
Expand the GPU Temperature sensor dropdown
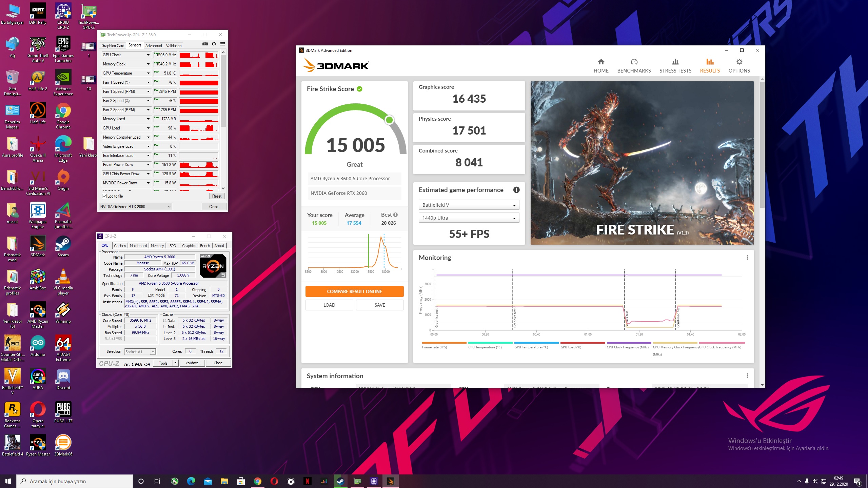(x=148, y=73)
